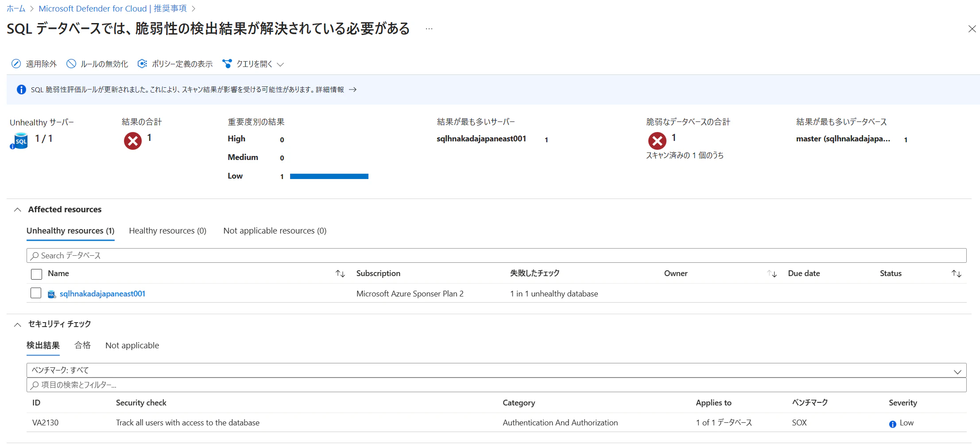Click the VA2130 ID cell
This screenshot has height=448, width=980.
(45, 423)
